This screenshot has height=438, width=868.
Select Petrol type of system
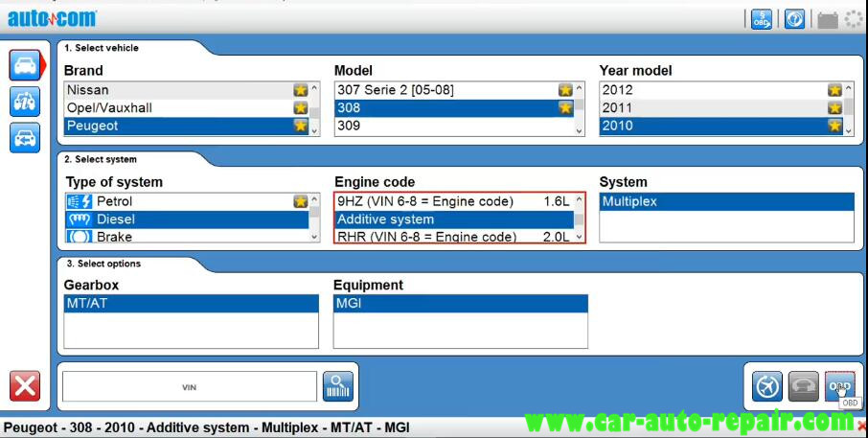click(187, 201)
